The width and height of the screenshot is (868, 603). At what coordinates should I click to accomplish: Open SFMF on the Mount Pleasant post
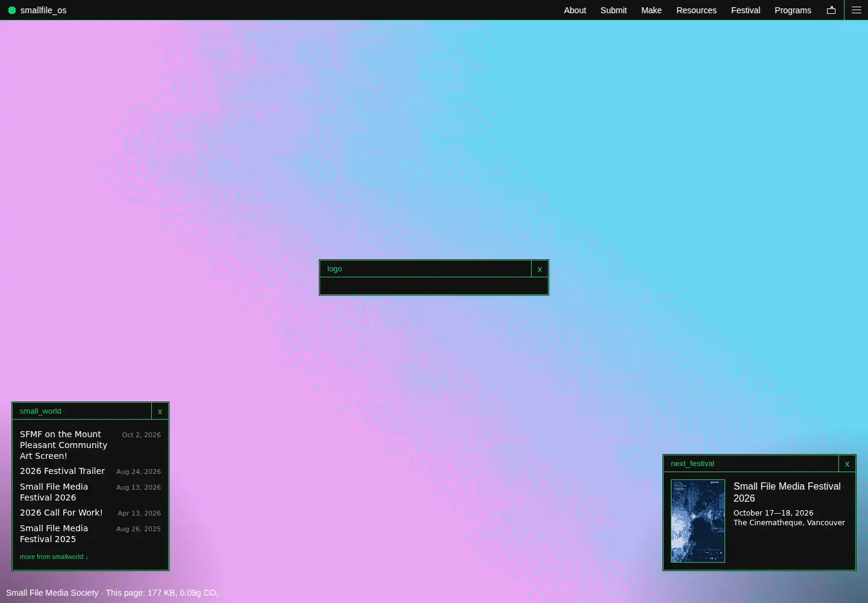coord(63,445)
